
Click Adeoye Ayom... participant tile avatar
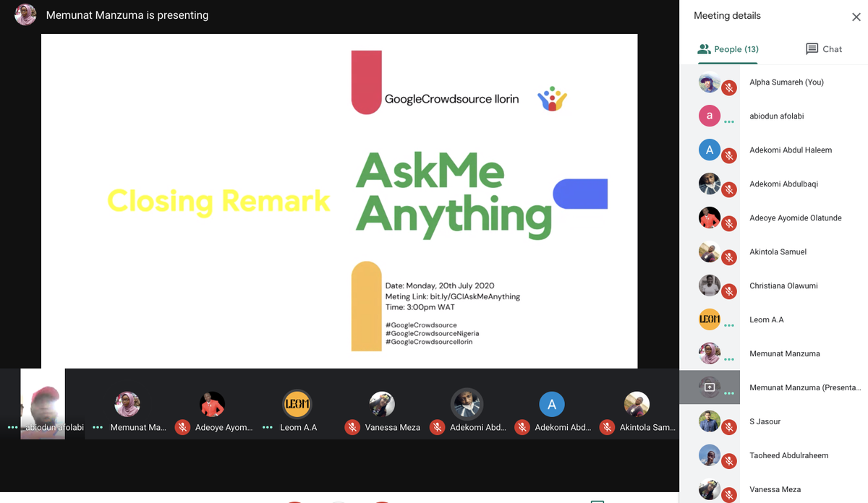tap(212, 405)
